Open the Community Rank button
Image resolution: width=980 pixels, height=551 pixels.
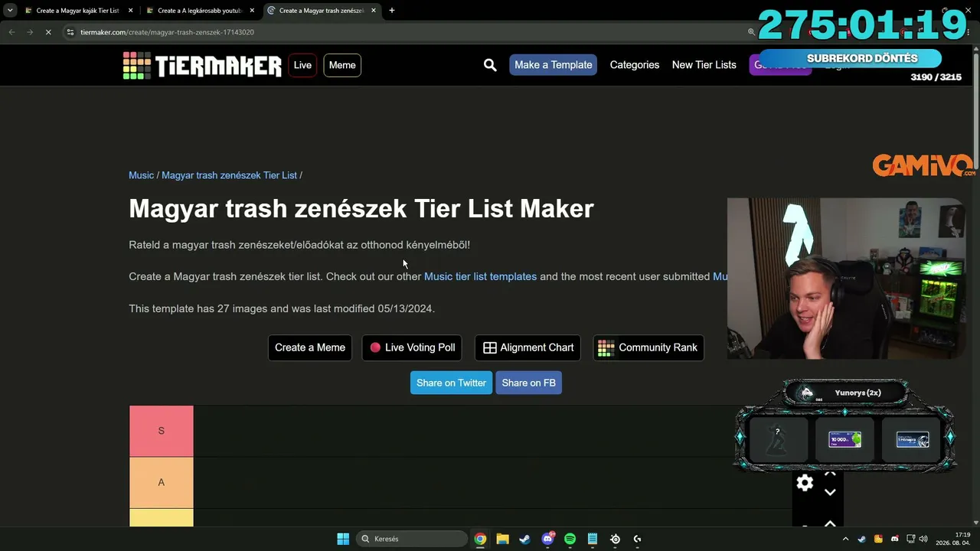click(x=648, y=347)
